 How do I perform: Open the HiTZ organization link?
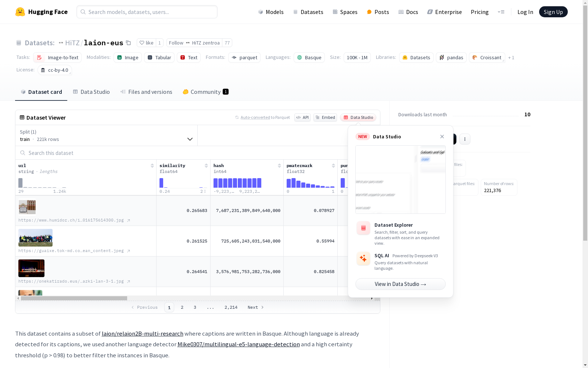[x=72, y=43]
